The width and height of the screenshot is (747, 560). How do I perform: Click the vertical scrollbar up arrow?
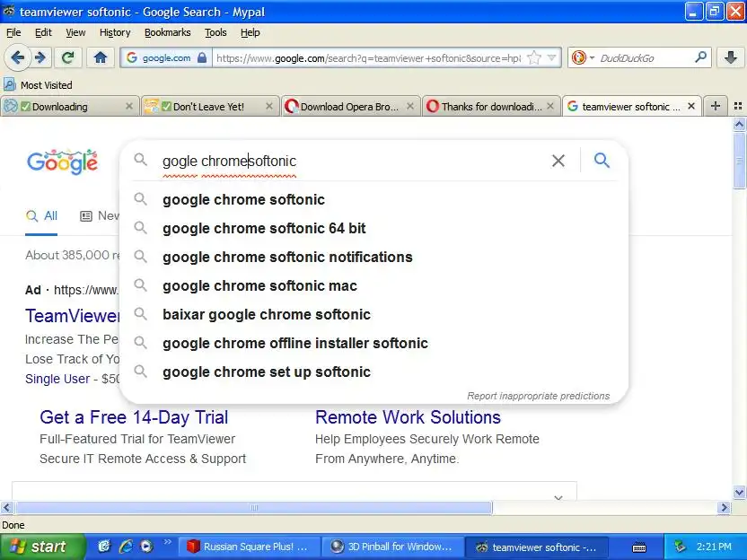(739, 125)
